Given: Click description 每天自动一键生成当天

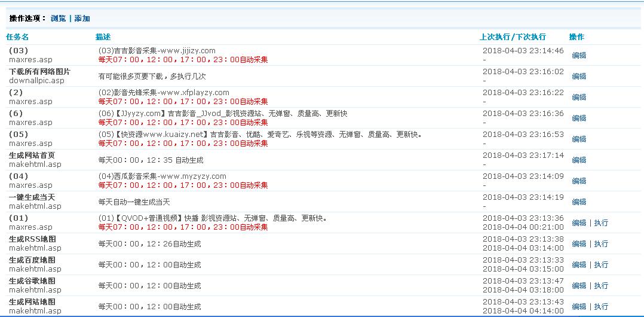Looking at the screenshot, I should click(x=134, y=202).
